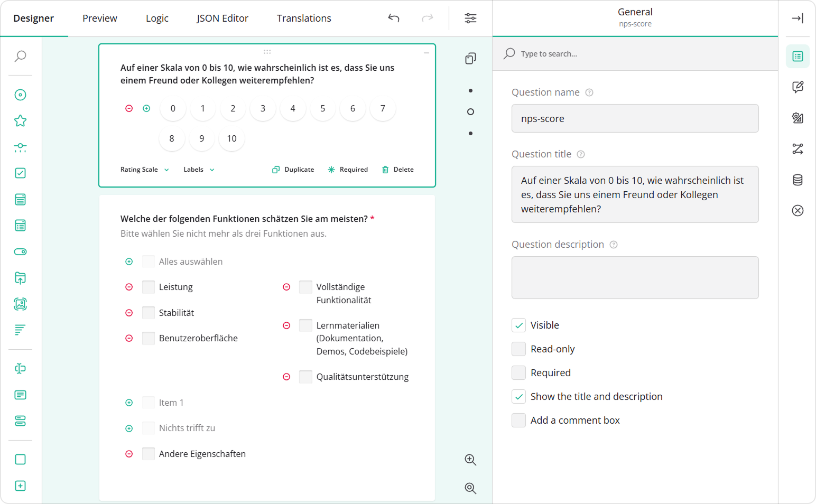
Task: Open the Rating Scale dropdown
Action: coord(144,169)
